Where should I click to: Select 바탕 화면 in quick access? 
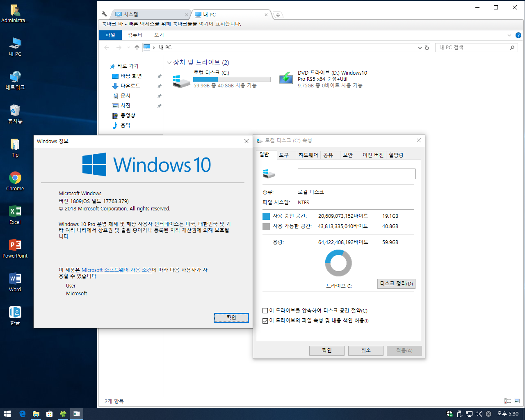[x=131, y=76]
